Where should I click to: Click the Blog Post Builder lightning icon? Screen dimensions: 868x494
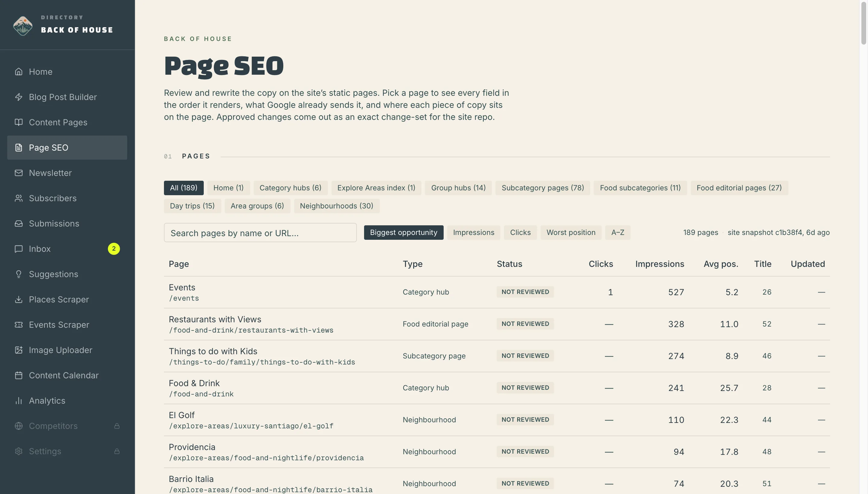pyautogui.click(x=19, y=97)
